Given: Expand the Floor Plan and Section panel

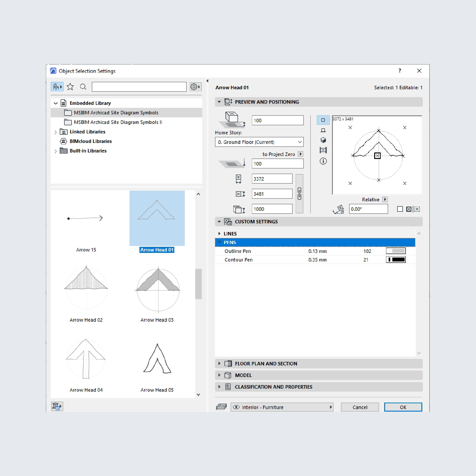Looking at the screenshot, I should [219, 364].
